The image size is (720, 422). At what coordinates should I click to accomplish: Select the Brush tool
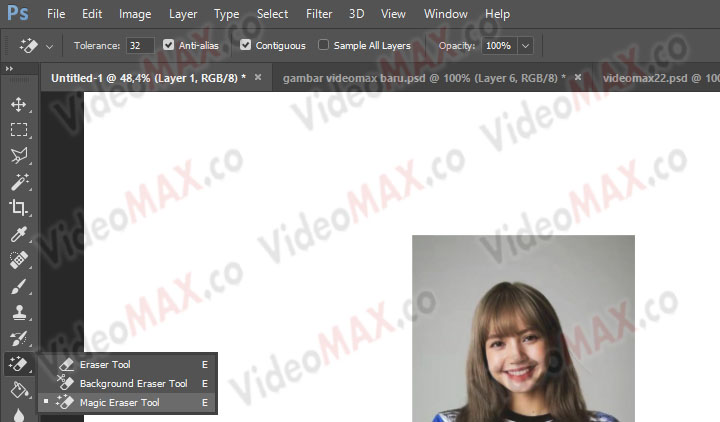19,287
